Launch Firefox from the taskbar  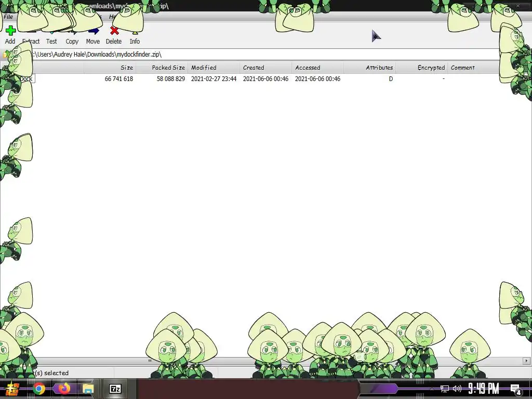point(63,389)
